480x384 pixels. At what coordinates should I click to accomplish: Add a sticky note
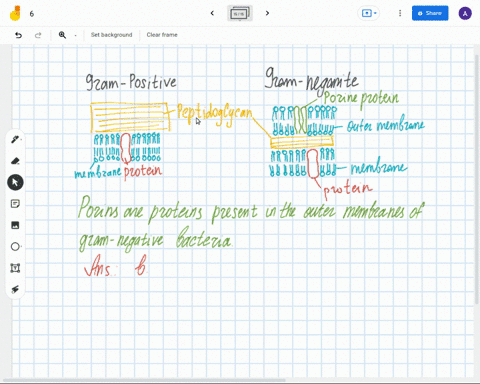pos(15,204)
